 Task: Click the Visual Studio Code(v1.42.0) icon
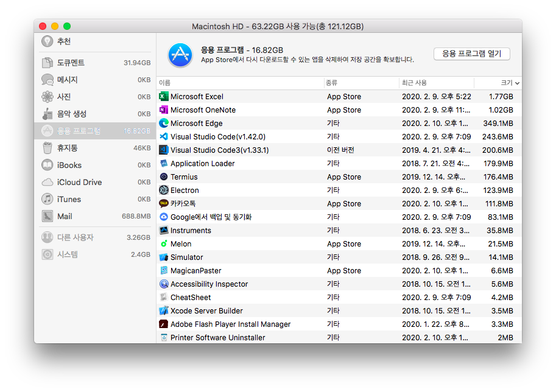(163, 136)
